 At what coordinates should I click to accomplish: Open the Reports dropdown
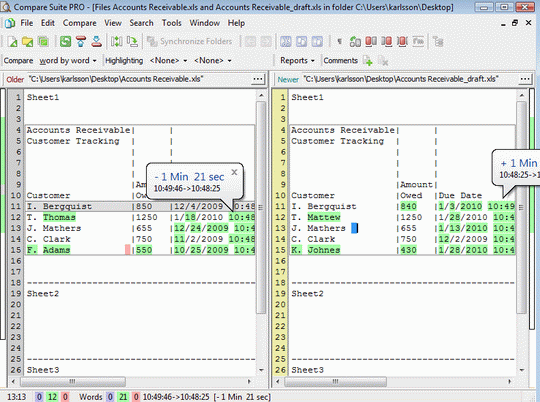point(297,61)
